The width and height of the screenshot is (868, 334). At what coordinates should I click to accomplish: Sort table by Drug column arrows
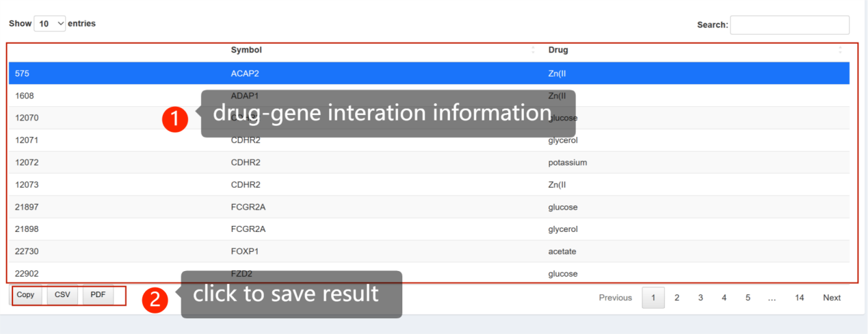840,50
